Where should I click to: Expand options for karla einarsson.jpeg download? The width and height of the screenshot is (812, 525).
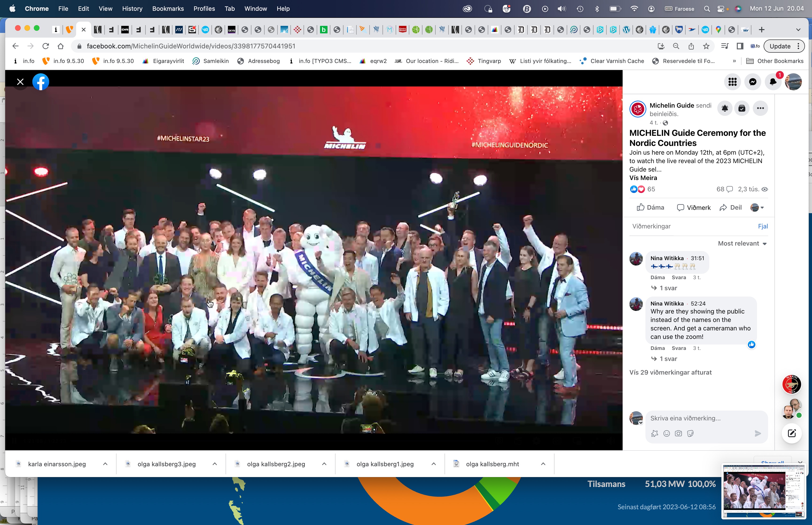click(x=105, y=464)
